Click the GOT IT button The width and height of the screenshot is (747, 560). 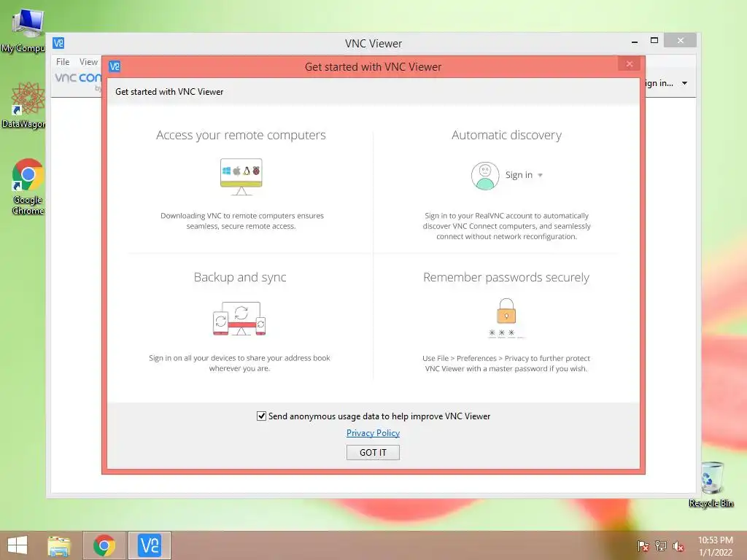(x=373, y=452)
